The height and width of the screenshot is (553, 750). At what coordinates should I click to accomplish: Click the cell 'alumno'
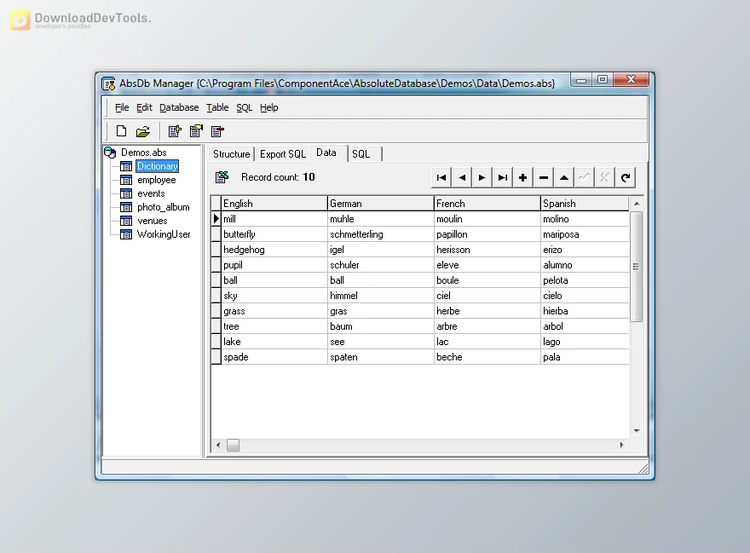tap(585, 265)
